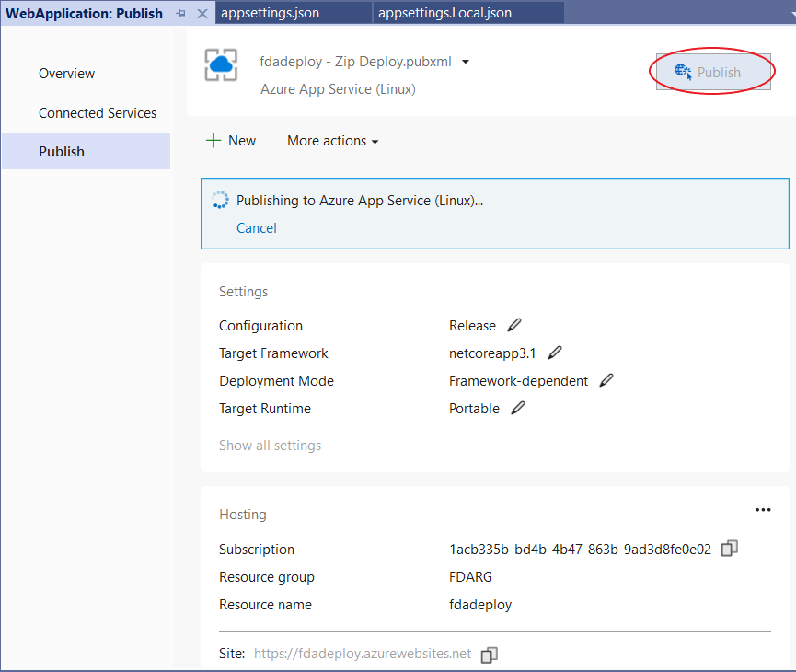The image size is (796, 672).
Task: Click the Publish button at top right
Action: (713, 72)
